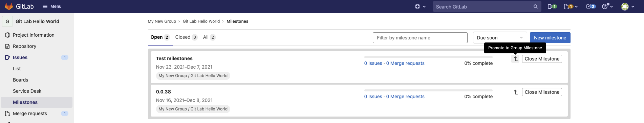
Task: Focus the Filter by milestone name field
Action: (420, 38)
